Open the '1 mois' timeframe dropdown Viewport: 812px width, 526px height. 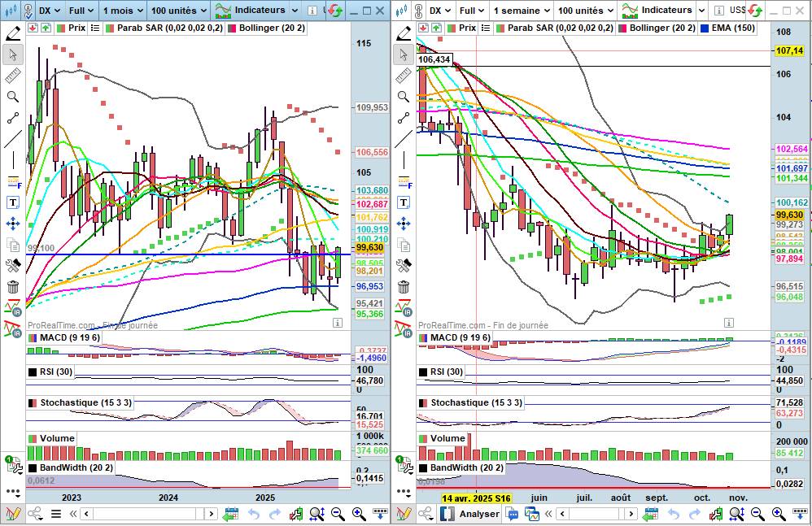pos(124,11)
